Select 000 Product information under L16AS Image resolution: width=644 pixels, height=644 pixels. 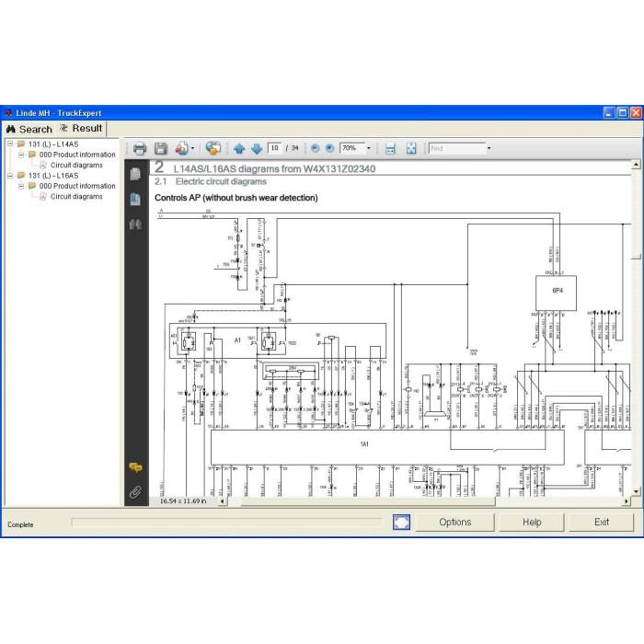point(77,186)
